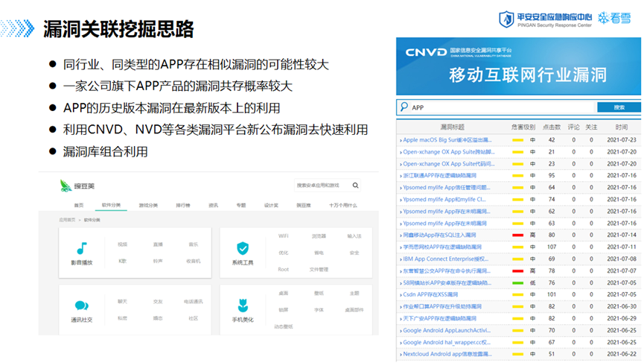Click the 应用首页 breadcrumb link

click(x=67, y=220)
